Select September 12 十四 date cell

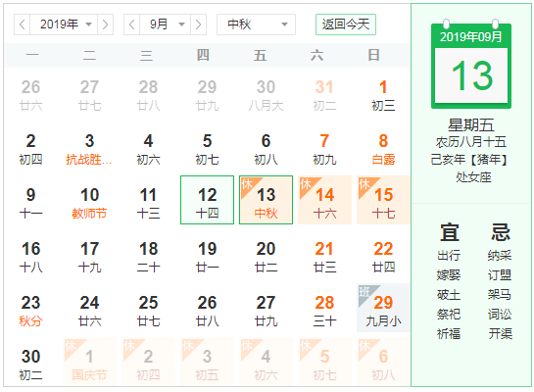click(x=207, y=200)
